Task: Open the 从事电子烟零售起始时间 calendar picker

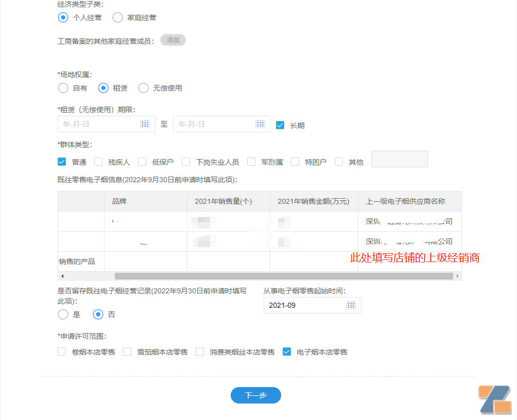Action: [351, 305]
